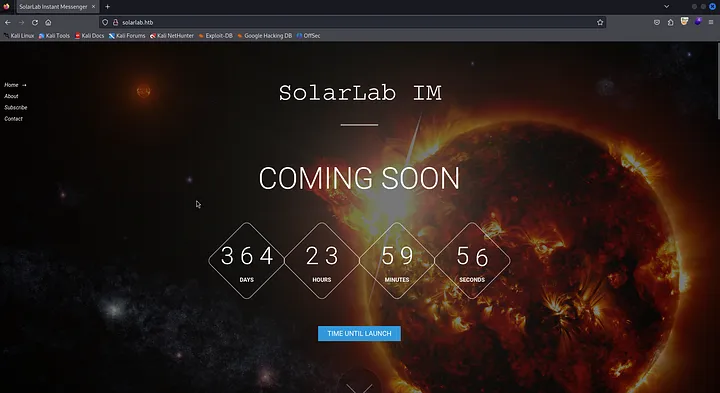The image size is (720, 393).
Task: Open the Kali Linux bookmark
Action: coord(19,35)
